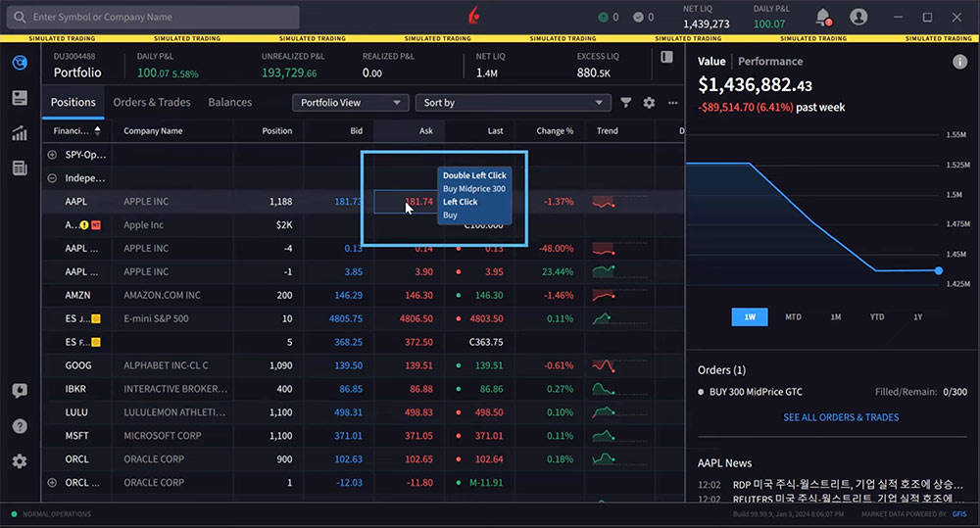This screenshot has width=980, height=528.
Task: Open the bar chart icon in sidebar
Action: pyautogui.click(x=20, y=133)
